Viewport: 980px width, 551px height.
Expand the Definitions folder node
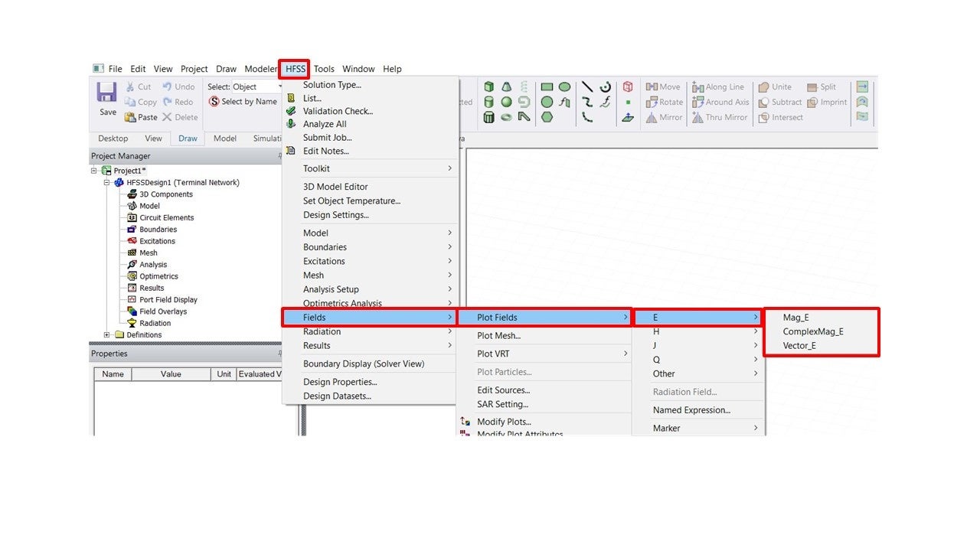106,334
